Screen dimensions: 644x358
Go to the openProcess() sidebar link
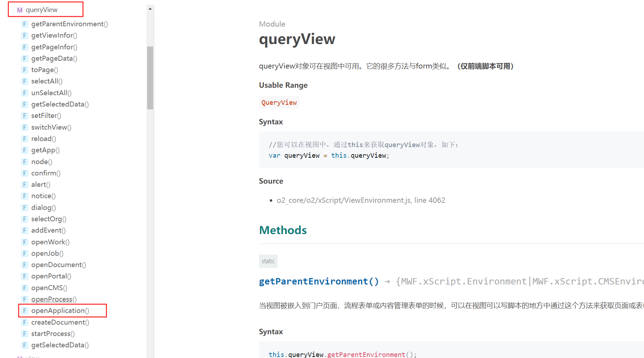pos(54,299)
